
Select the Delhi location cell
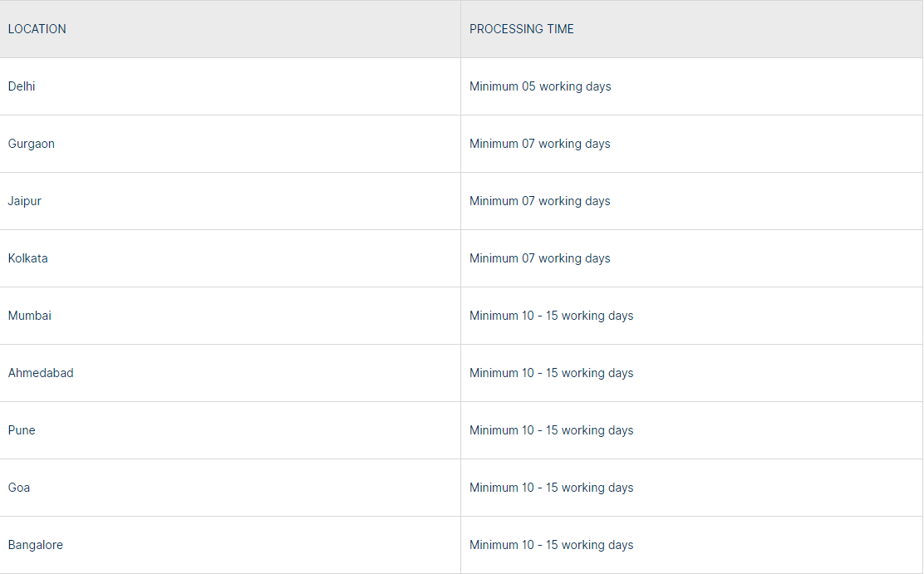[230, 86]
